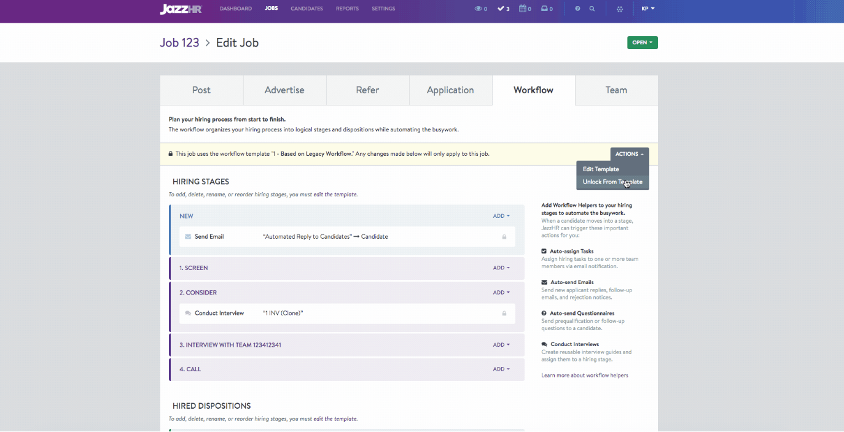Click the Auto-send Questionnaires heading
This screenshot has height=432, width=844.
pyautogui.click(x=582, y=313)
